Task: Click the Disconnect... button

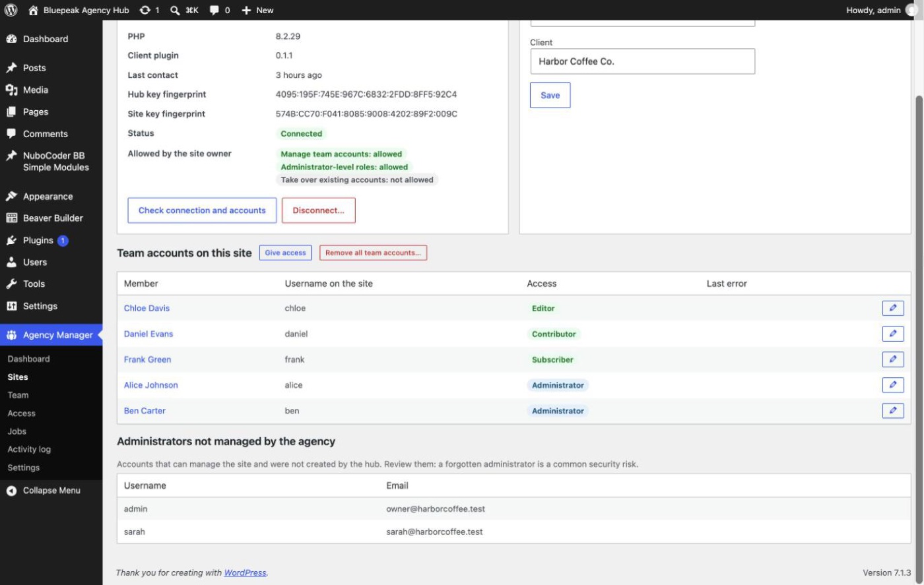Action: click(x=319, y=210)
